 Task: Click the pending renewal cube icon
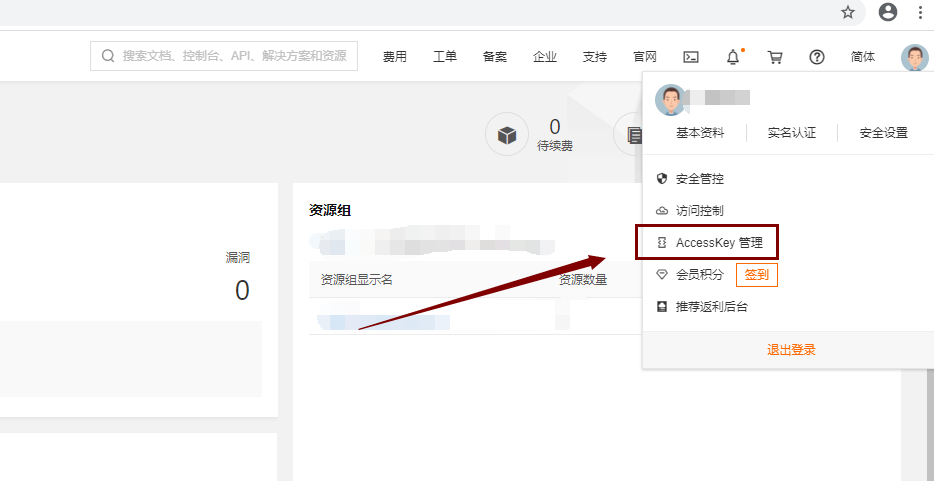click(x=507, y=134)
